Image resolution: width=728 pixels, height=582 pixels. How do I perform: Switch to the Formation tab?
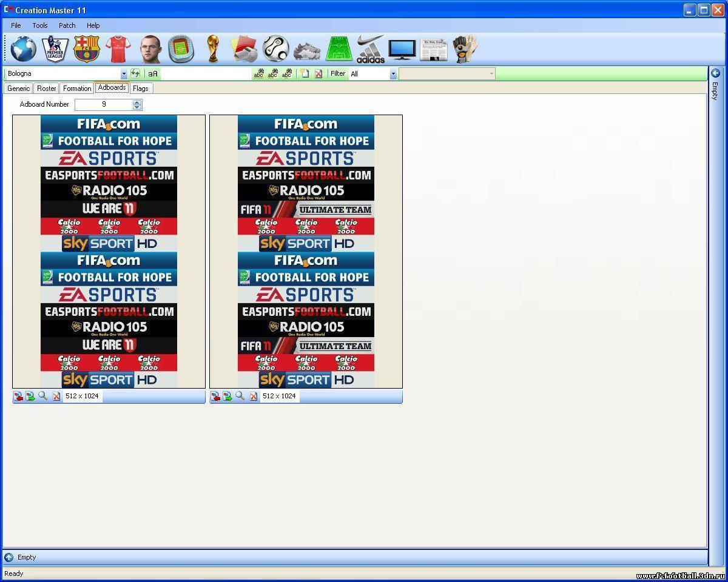tap(77, 89)
